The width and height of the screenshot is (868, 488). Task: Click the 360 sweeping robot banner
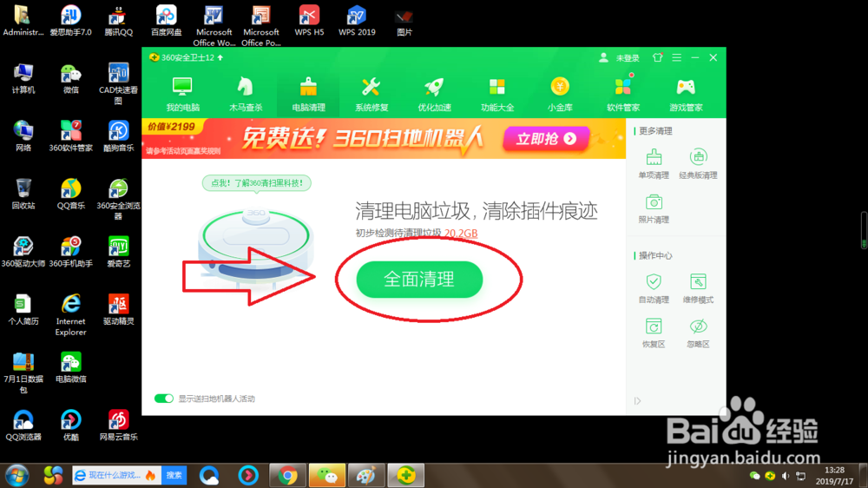click(x=384, y=138)
